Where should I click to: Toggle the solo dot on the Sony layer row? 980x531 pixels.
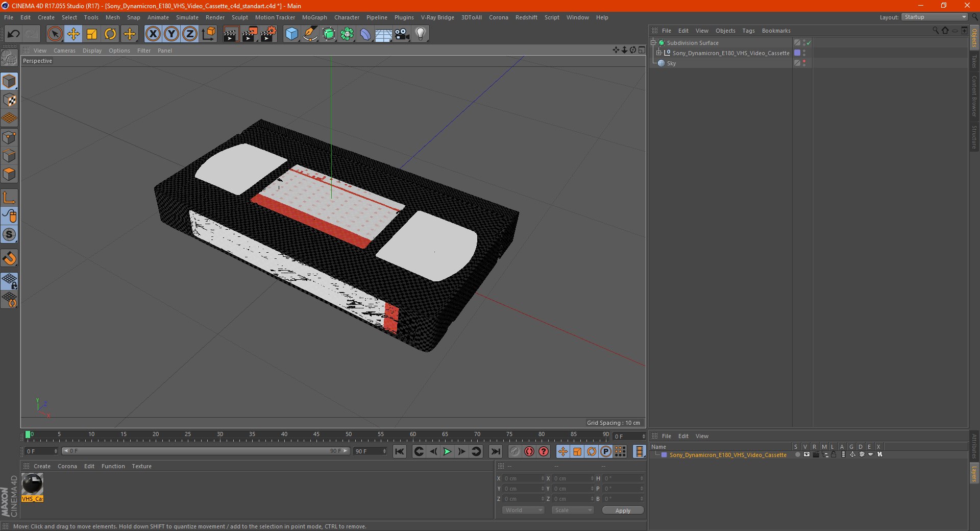(x=797, y=454)
